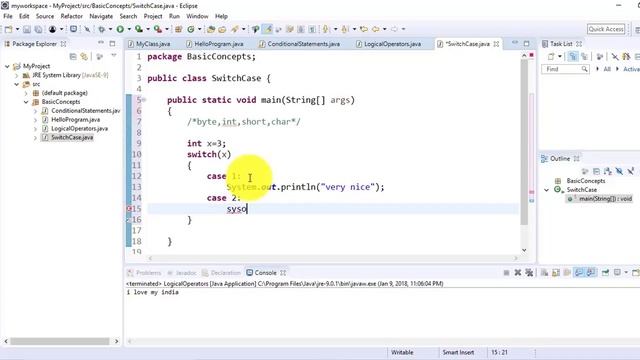The image size is (640, 360).
Task: Collapse SwitchCase class in Outline
Action: [547, 190]
